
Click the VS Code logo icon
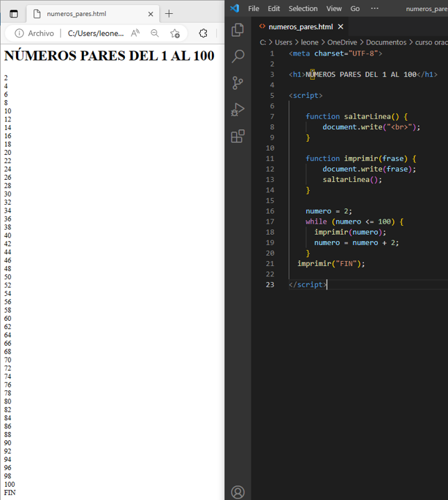(x=235, y=8)
